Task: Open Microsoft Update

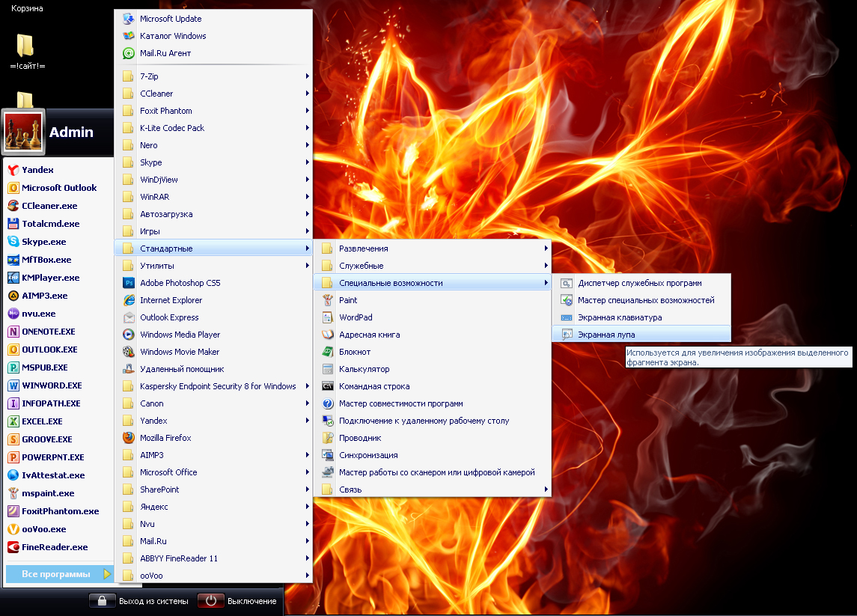Action: click(x=213, y=19)
